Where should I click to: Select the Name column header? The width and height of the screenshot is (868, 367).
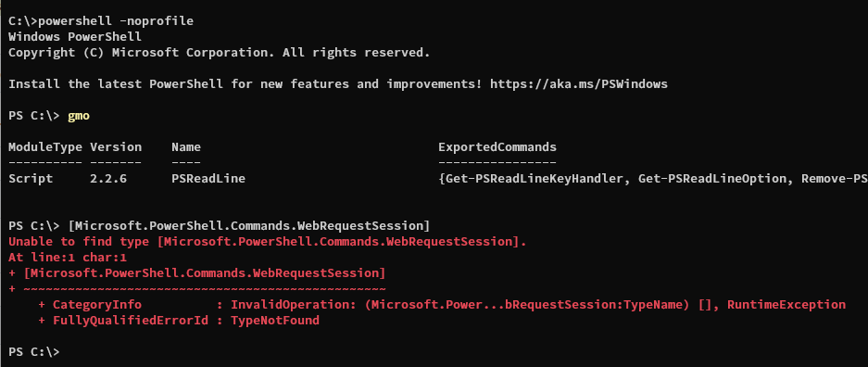pyautogui.click(x=186, y=147)
